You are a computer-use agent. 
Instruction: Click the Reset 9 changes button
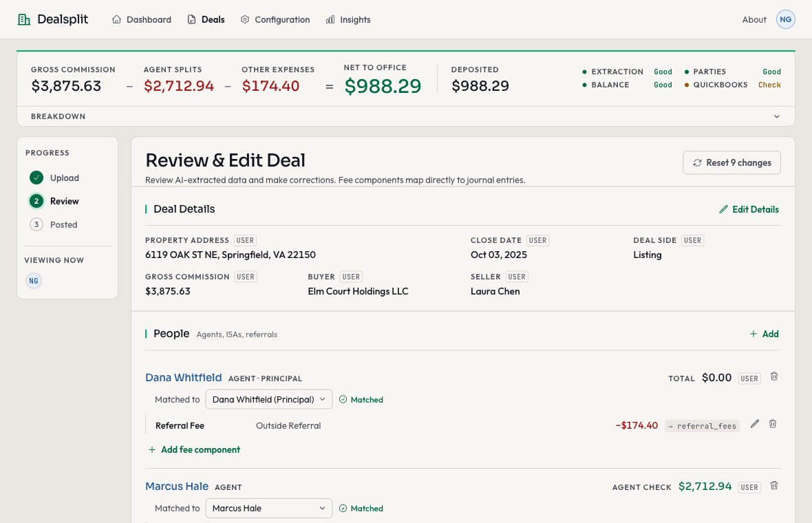click(731, 162)
